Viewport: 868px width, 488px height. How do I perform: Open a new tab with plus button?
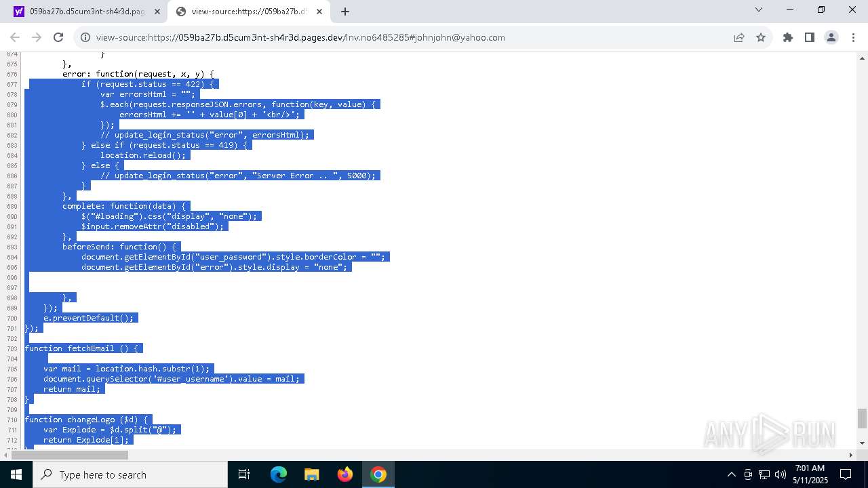pos(345,12)
